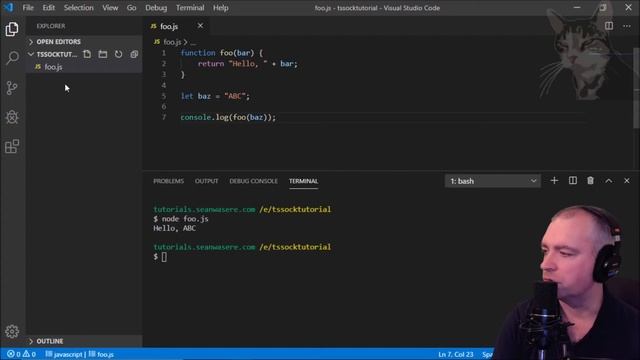The width and height of the screenshot is (640, 360).
Task: Open the File menu
Action: (28, 8)
